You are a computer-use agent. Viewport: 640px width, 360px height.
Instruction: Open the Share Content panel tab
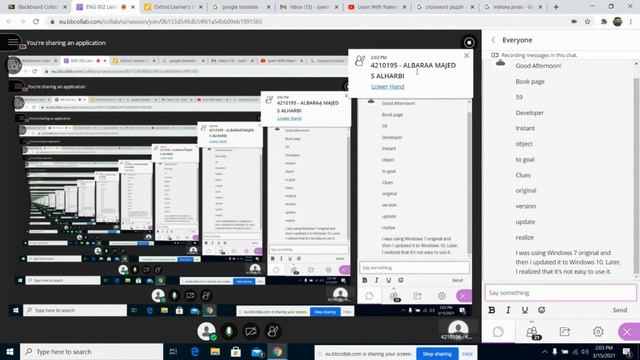[x=565, y=332]
